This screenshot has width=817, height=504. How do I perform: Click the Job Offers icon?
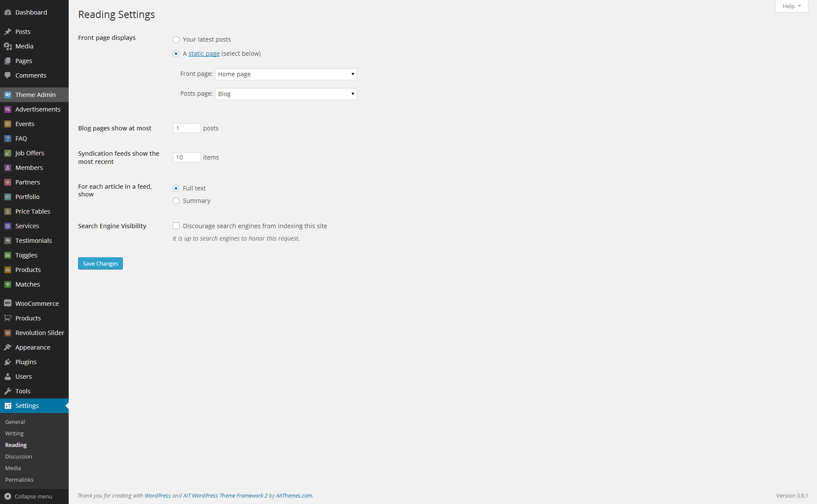[8, 153]
